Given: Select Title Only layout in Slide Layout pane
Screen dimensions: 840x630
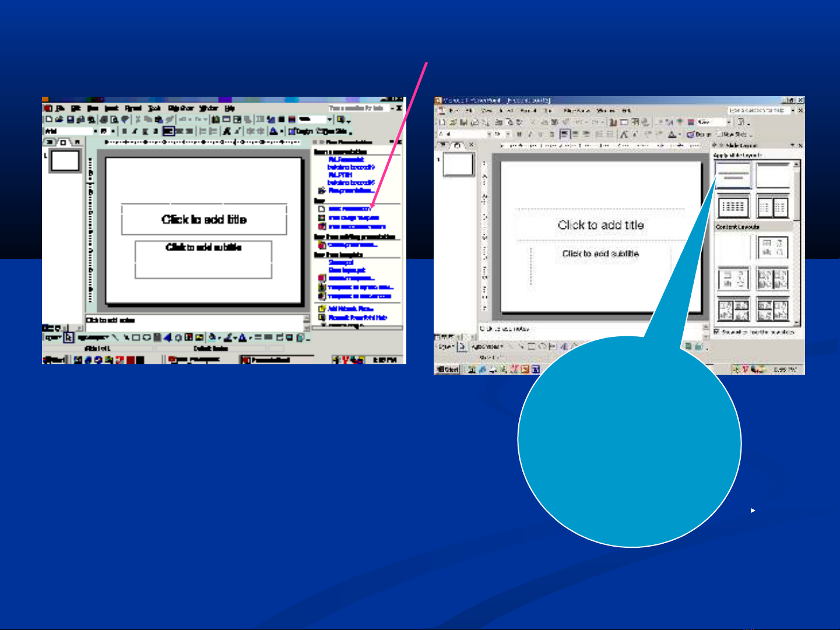Looking at the screenshot, I should 772,175.
